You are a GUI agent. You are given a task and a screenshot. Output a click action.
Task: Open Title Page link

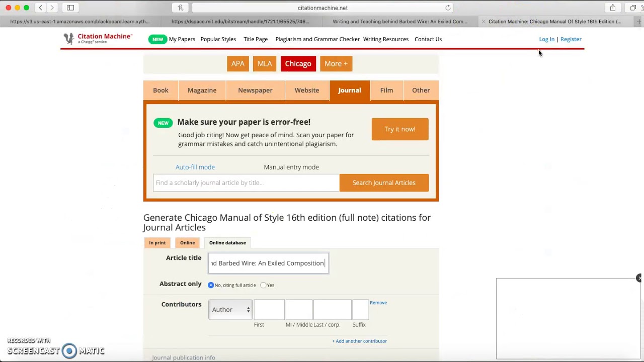tap(256, 39)
